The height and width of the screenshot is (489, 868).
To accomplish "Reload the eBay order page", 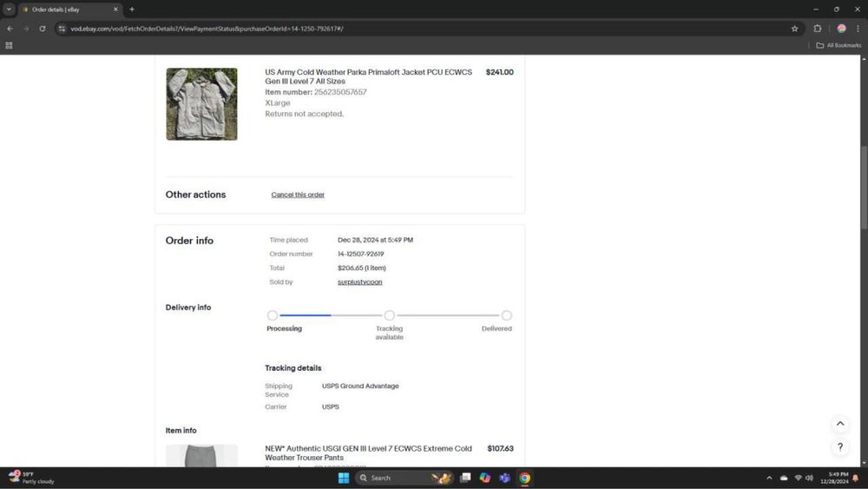I will click(x=42, y=29).
